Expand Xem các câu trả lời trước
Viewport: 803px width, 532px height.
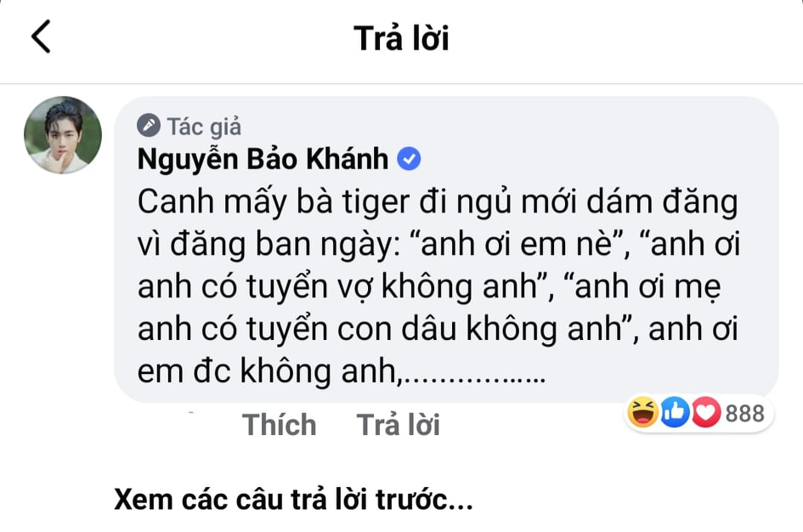pos(293,499)
